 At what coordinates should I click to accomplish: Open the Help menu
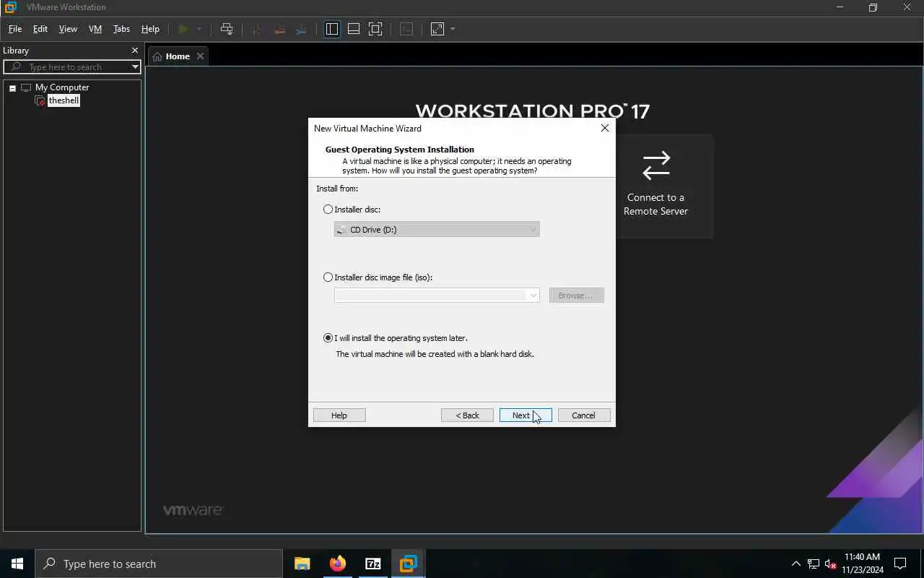tap(150, 29)
